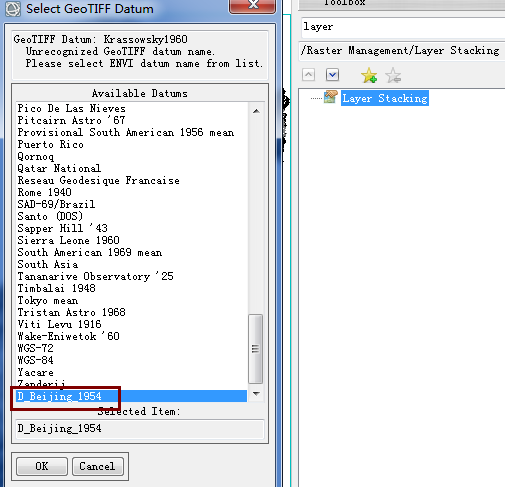This screenshot has width=505, height=487.
Task: Select Reseau Geodesique Francaise datum
Action: coord(131,180)
